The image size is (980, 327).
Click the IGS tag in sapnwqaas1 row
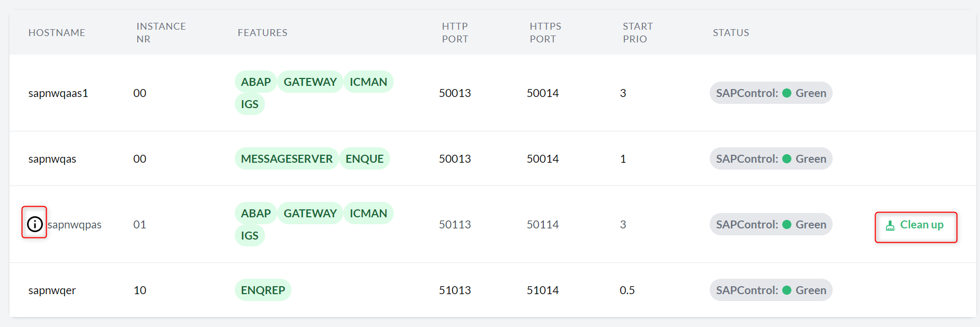[x=250, y=104]
